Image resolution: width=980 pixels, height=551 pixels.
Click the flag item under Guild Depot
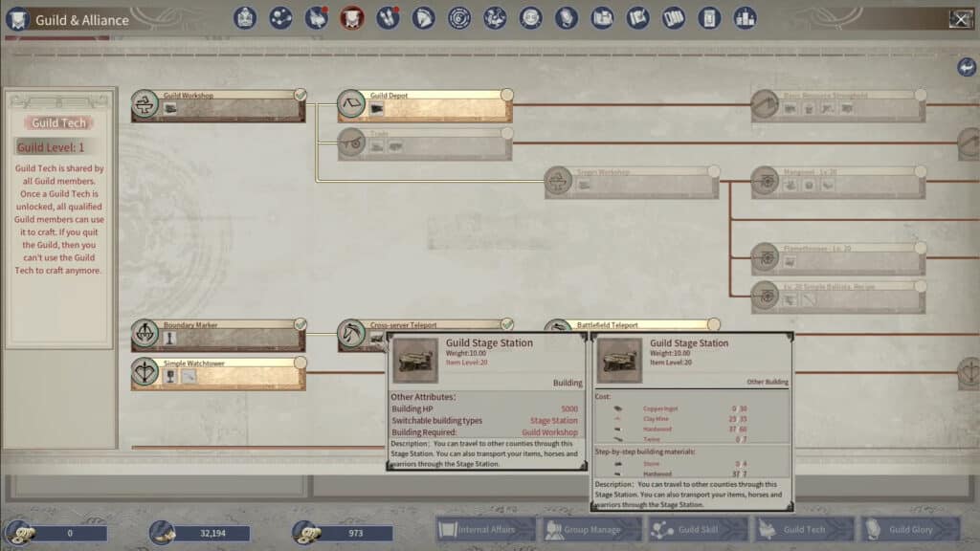[377, 109]
